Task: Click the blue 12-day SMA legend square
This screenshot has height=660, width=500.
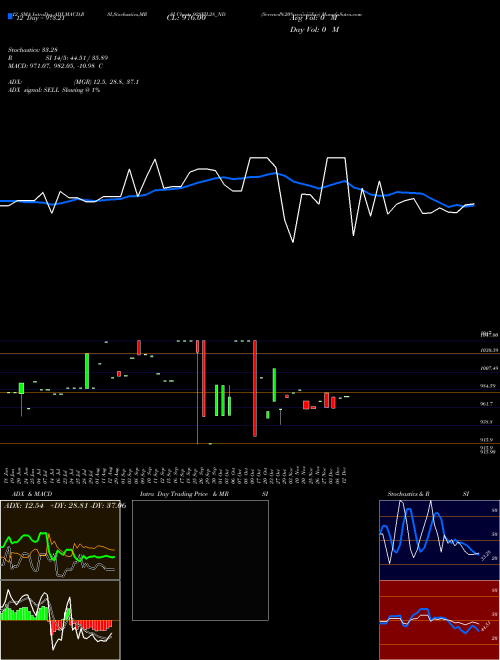Action: (10, 16)
